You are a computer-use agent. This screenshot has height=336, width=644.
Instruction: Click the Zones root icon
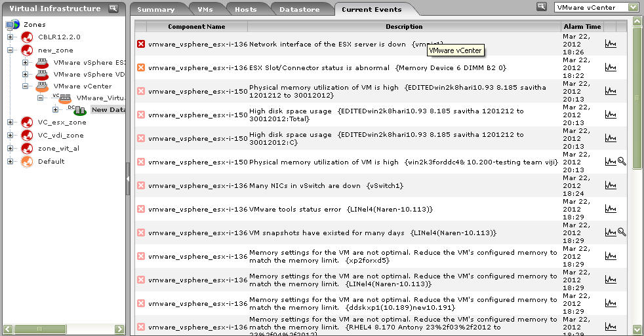(12, 25)
